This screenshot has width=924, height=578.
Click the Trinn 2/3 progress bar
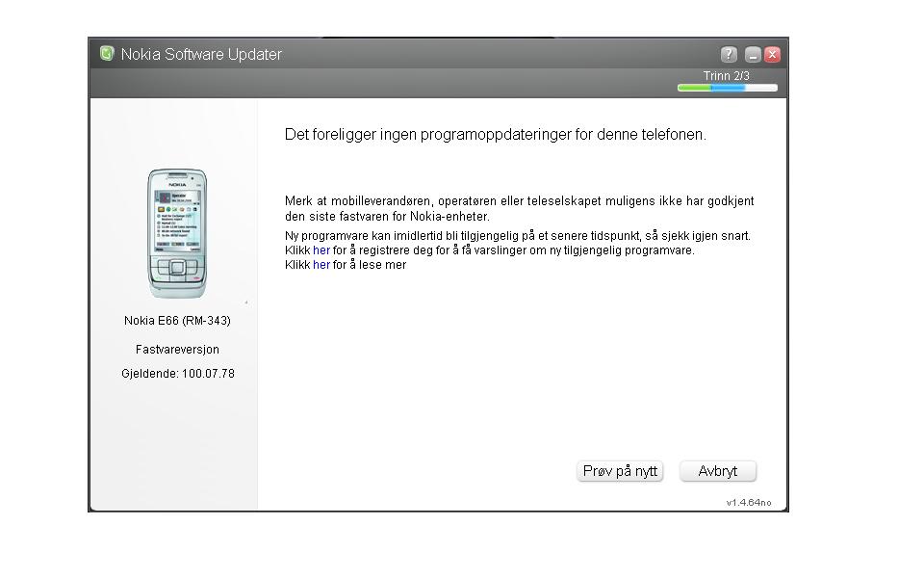click(728, 88)
